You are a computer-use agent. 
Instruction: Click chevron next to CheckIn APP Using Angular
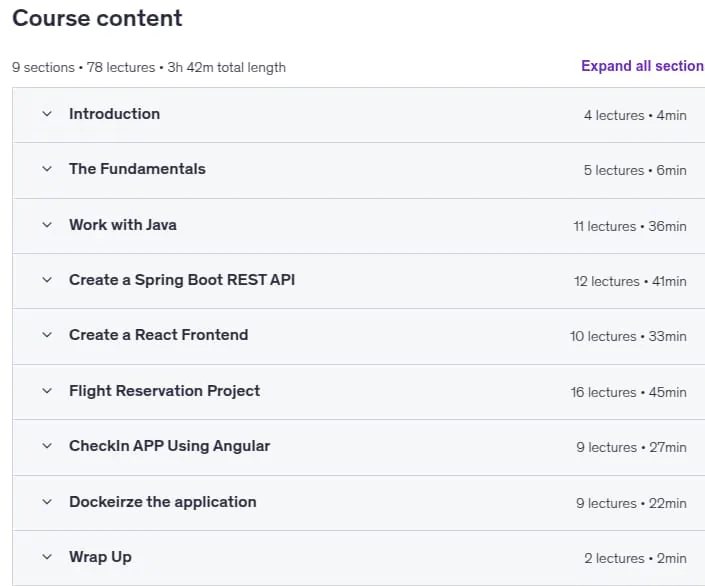(x=47, y=446)
